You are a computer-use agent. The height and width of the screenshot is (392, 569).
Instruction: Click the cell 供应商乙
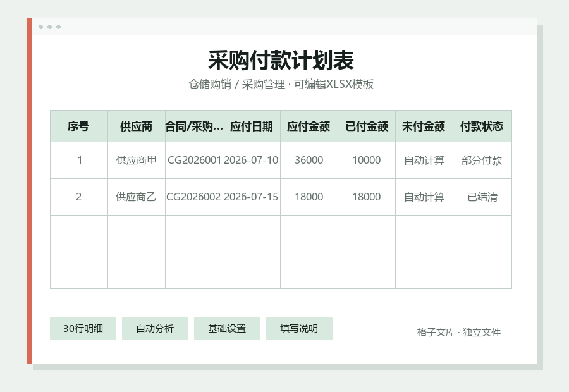click(137, 197)
